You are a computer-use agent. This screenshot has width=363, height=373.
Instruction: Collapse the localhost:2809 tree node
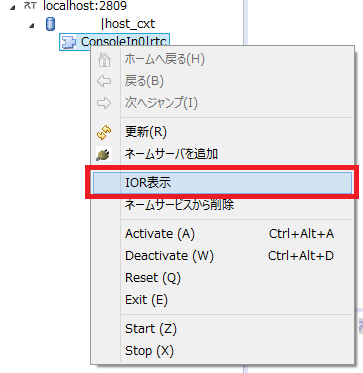(13, 7)
